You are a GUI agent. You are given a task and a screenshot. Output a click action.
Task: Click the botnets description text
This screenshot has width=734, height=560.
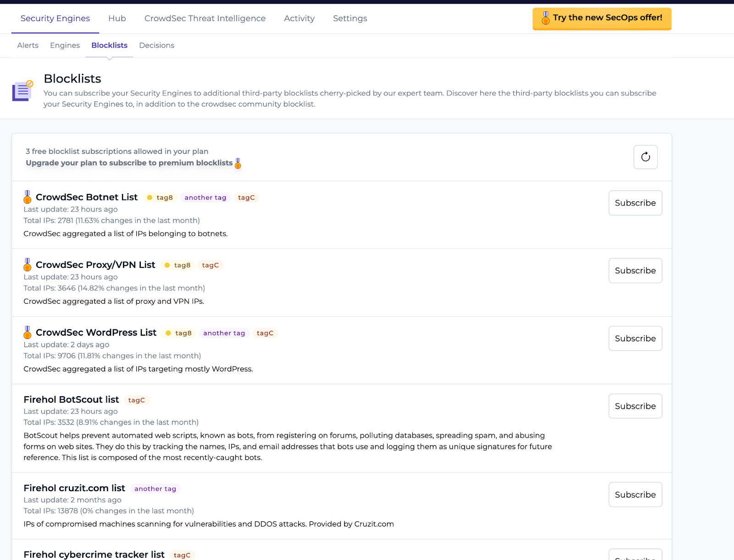click(x=126, y=234)
